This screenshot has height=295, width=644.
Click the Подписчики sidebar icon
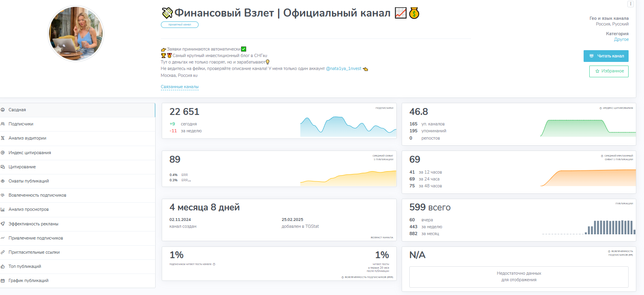(x=3, y=124)
